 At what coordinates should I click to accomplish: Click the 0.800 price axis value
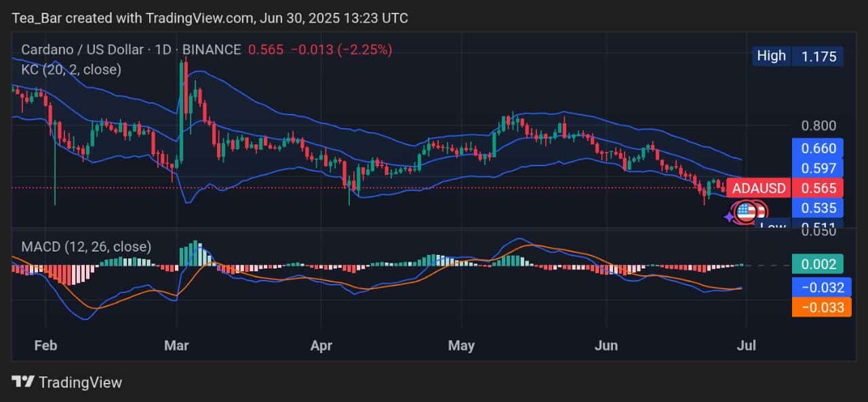818,125
